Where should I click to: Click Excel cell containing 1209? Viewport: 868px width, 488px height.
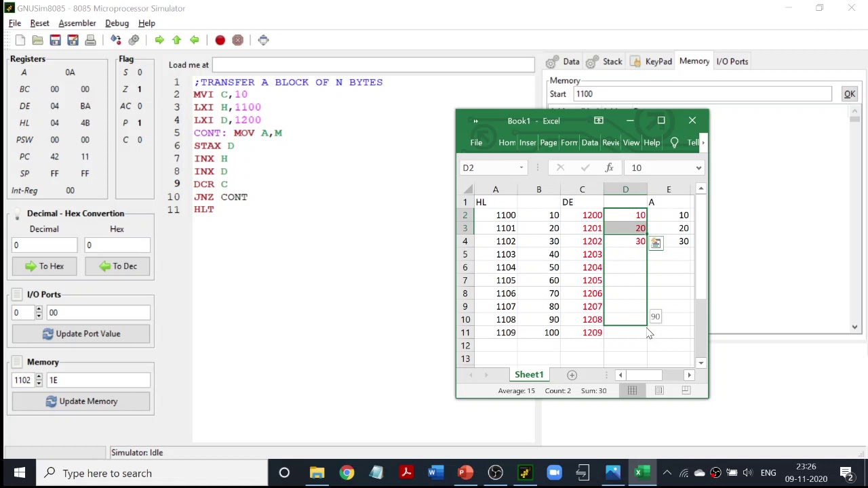582,333
